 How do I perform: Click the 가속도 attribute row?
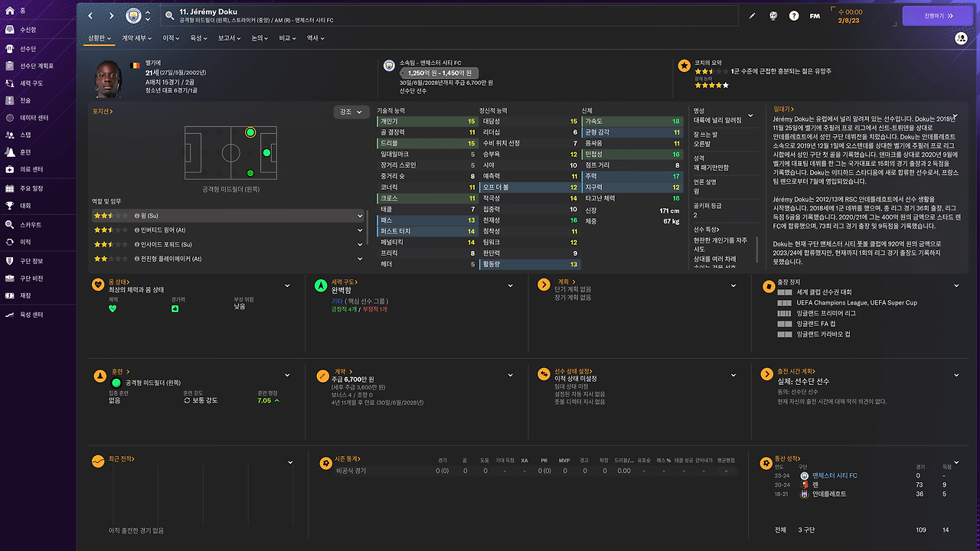pyautogui.click(x=632, y=121)
